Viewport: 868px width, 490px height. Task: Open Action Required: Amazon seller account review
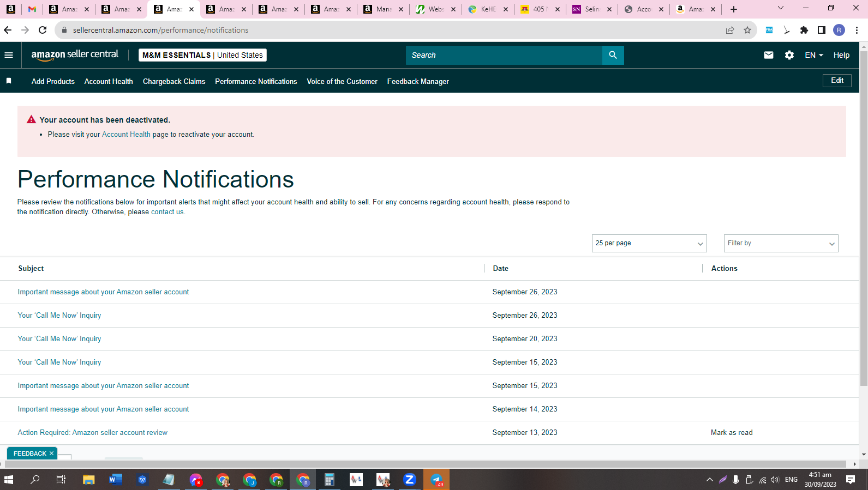point(93,433)
